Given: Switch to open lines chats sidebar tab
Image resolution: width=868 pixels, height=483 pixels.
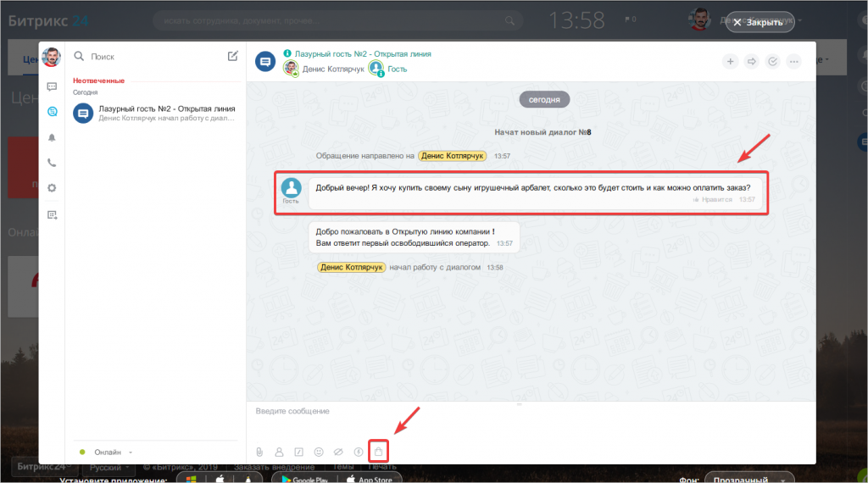Looking at the screenshot, I should [52, 111].
